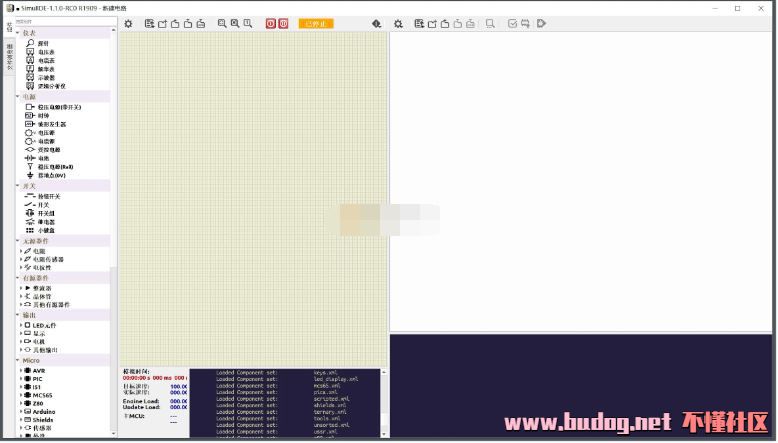The height and width of the screenshot is (443, 778).
Task: Expand the AVR microcontrollers group
Action: (21, 371)
